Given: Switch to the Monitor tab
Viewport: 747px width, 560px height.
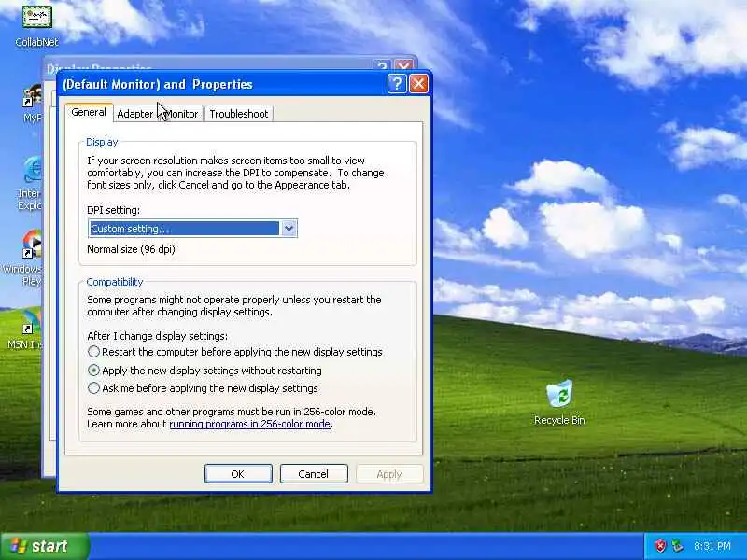Looking at the screenshot, I should (x=181, y=114).
